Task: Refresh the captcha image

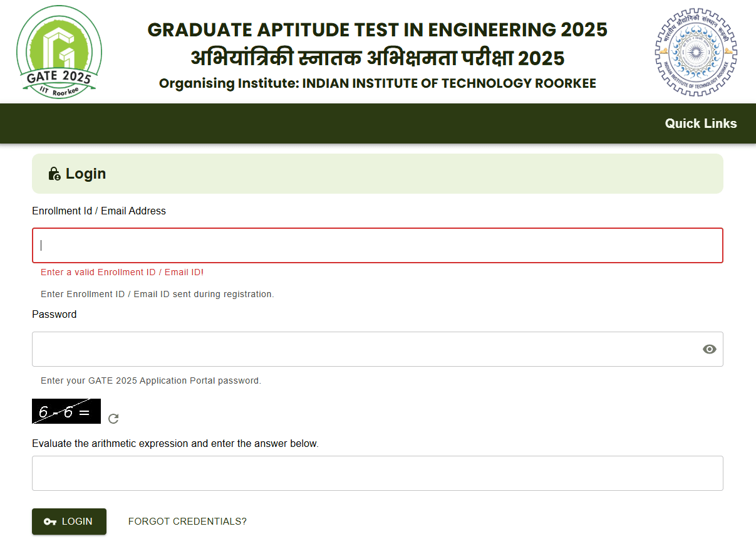Action: click(x=113, y=419)
